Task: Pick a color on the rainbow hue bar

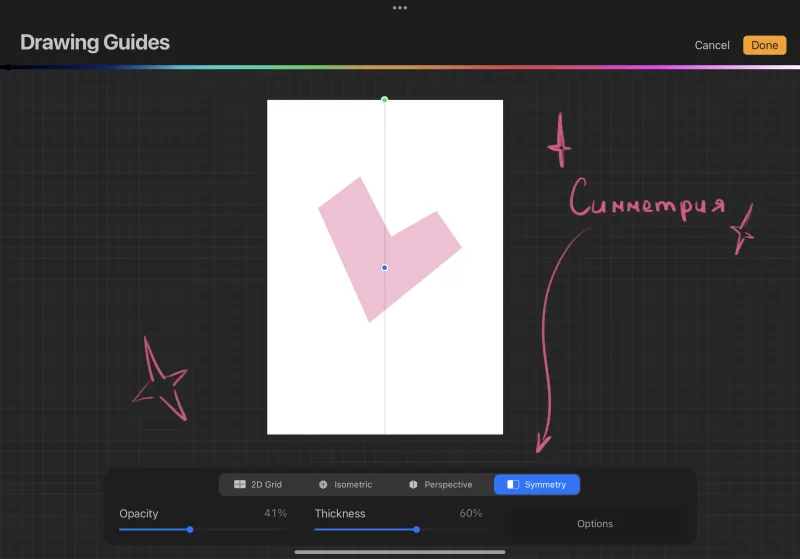Action: pos(400,67)
